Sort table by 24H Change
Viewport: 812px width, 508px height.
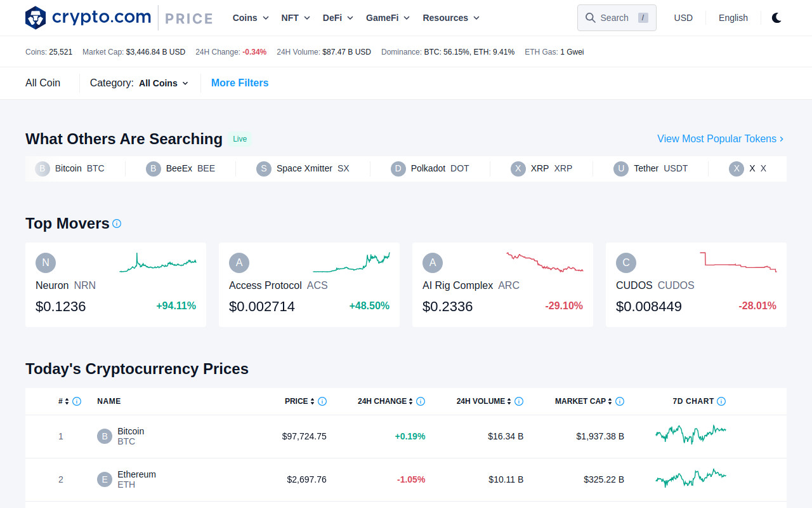pyautogui.click(x=385, y=401)
